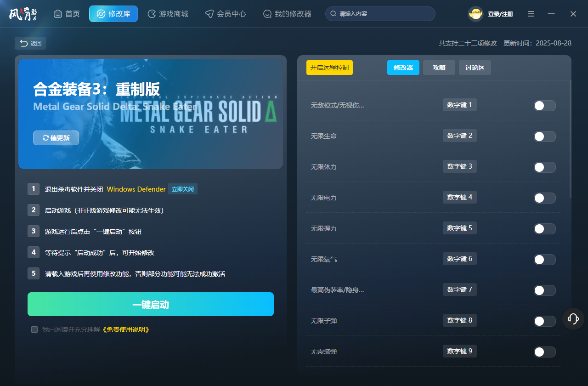Click the 数字键 7 hotkey label
This screenshot has width=588, height=386.
pyautogui.click(x=460, y=289)
